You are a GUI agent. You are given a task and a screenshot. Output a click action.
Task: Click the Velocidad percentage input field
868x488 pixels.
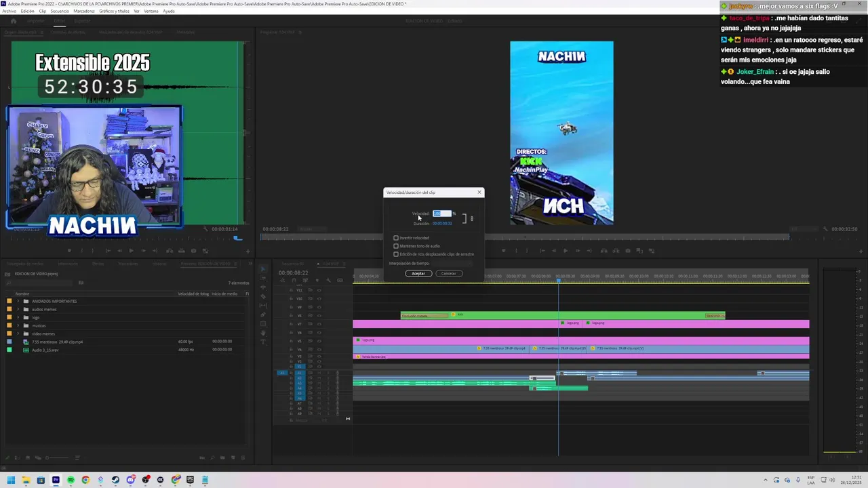point(442,213)
